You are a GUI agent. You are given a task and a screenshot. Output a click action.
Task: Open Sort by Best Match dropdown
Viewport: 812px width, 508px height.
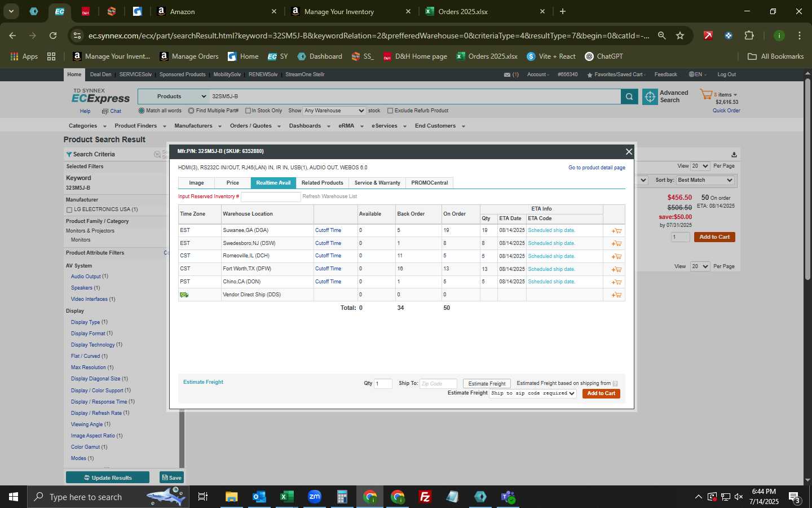tap(705, 180)
